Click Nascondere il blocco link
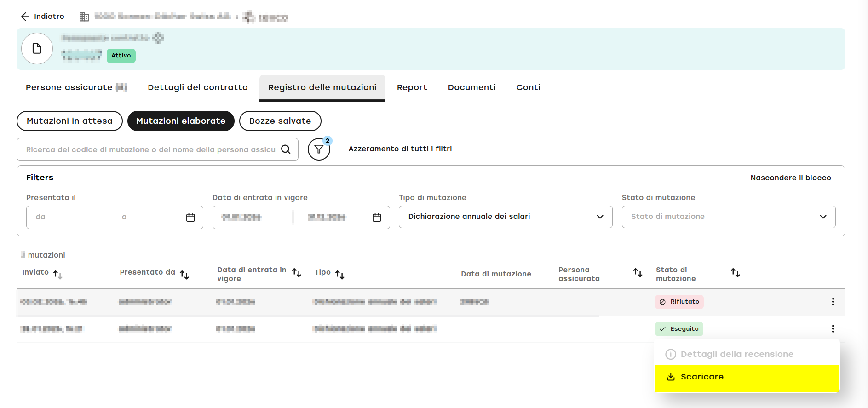 pyautogui.click(x=791, y=178)
